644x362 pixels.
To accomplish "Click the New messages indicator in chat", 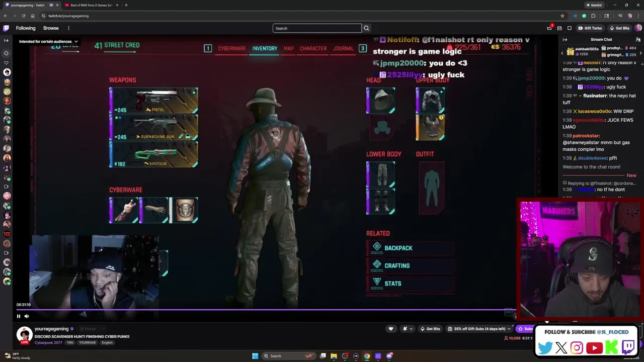I will click(631, 175).
